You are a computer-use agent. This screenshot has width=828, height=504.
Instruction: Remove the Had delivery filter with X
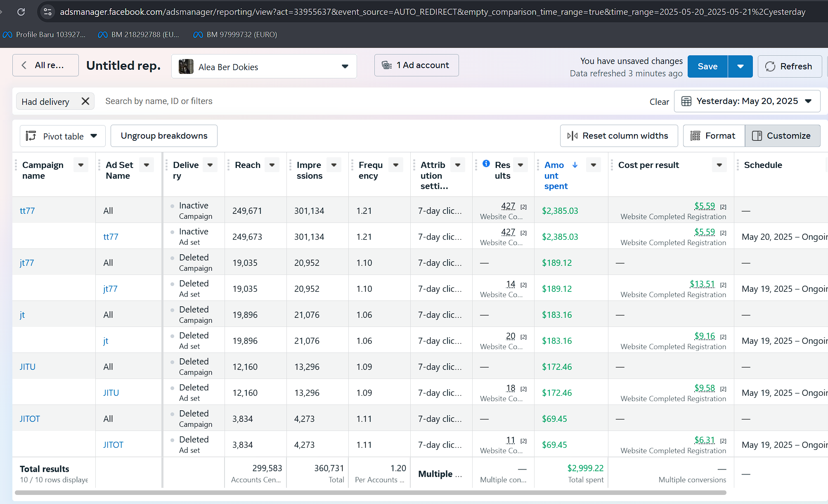[85, 101]
